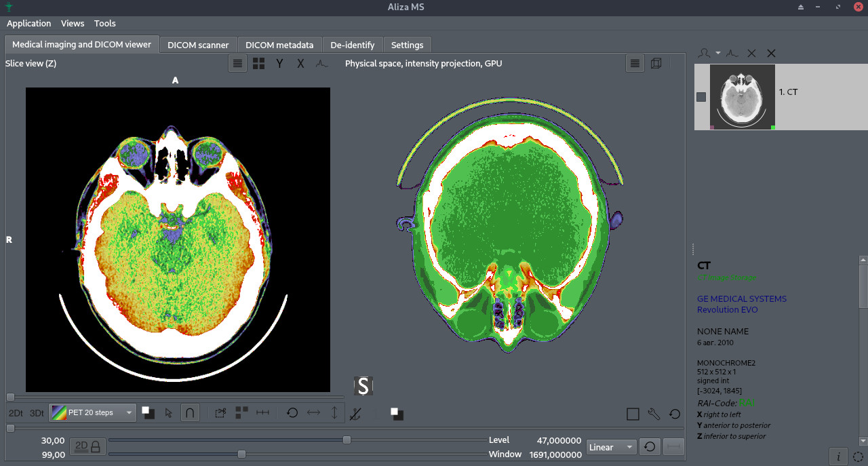Screen dimensions: 868x466
Task: Click the rotate view icon in slice toolbar
Action: 292,412
